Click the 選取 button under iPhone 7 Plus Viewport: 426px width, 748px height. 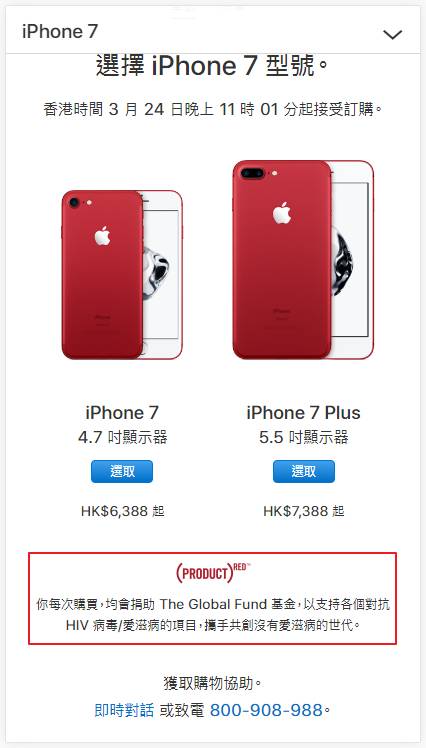coord(304,471)
